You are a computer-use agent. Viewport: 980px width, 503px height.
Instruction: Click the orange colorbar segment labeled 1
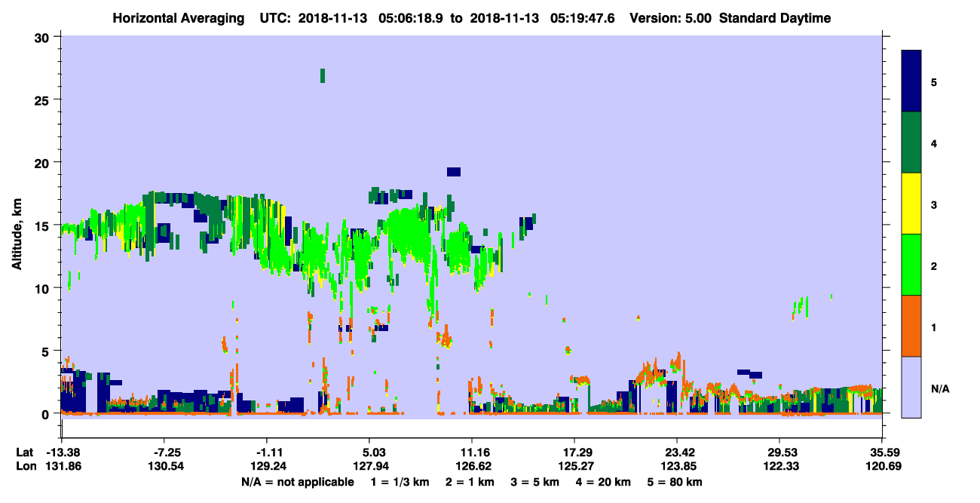coord(912,326)
